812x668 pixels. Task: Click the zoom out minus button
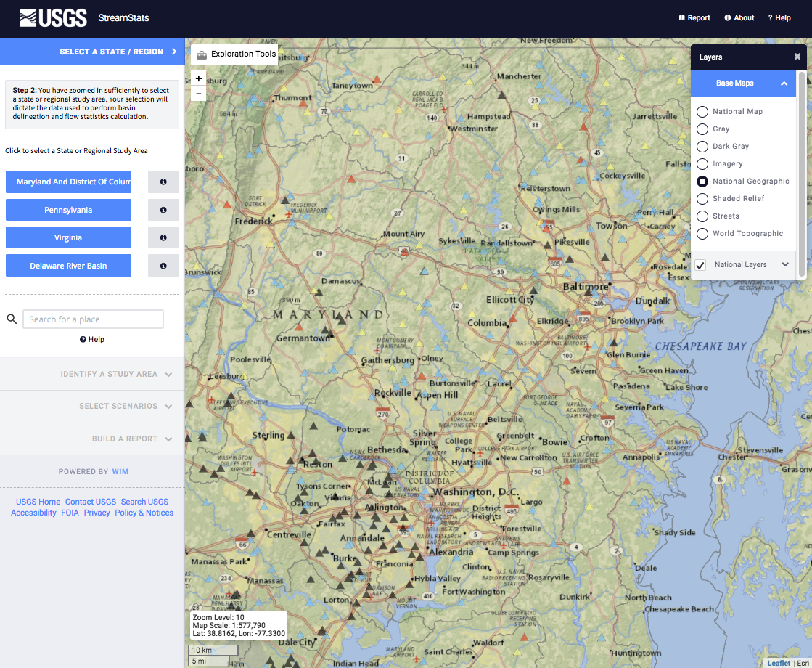(199, 94)
